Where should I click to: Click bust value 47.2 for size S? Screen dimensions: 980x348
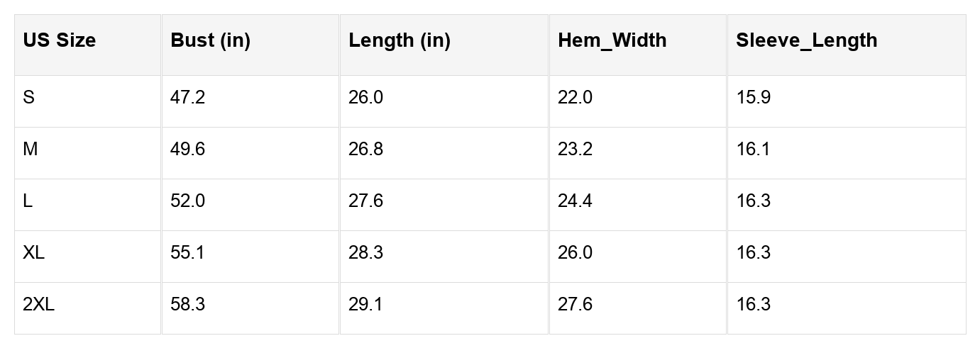pos(187,97)
